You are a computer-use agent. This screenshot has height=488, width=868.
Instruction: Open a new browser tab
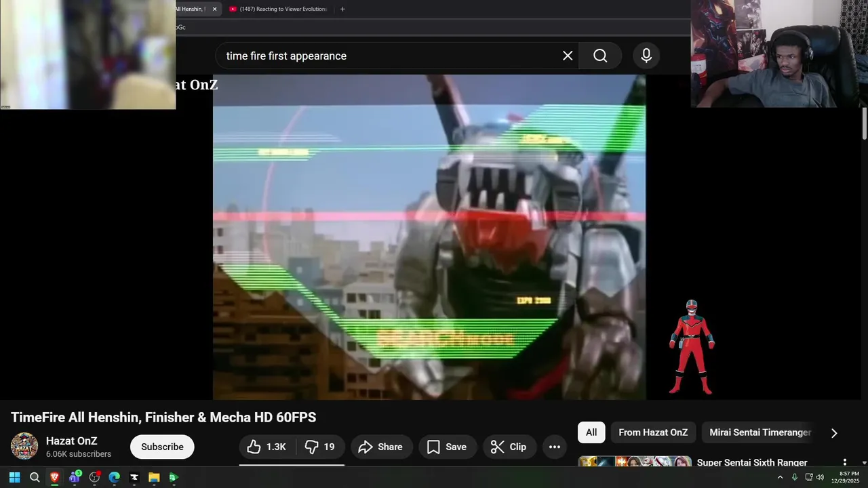click(x=342, y=9)
